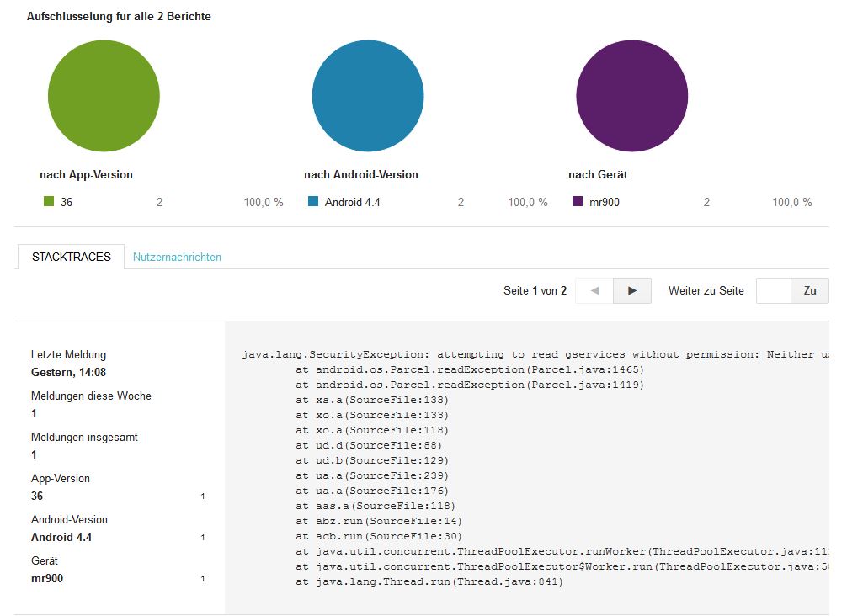Click the ud.d(SourceFile:88) stacktrace line
This screenshot has height=616, width=847.
click(369, 445)
